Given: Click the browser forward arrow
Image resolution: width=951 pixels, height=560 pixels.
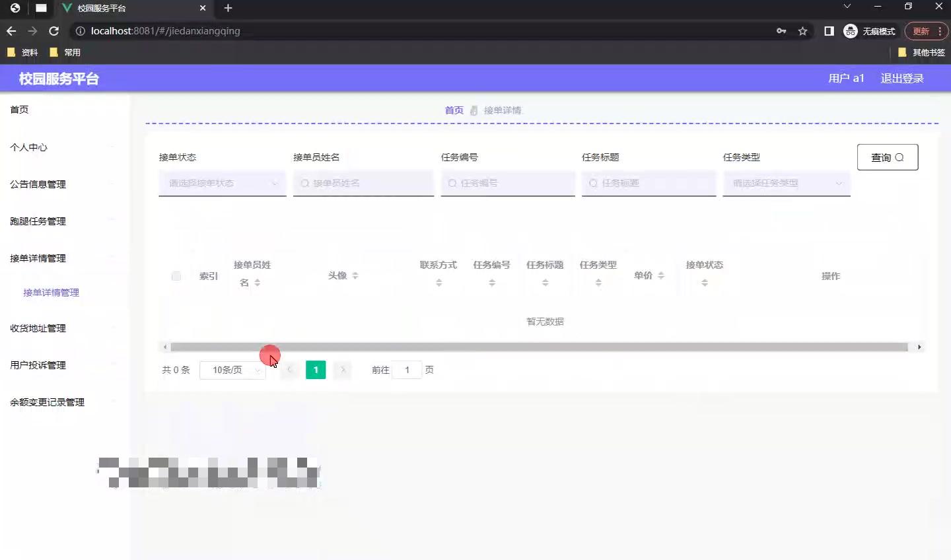Looking at the screenshot, I should (x=32, y=31).
